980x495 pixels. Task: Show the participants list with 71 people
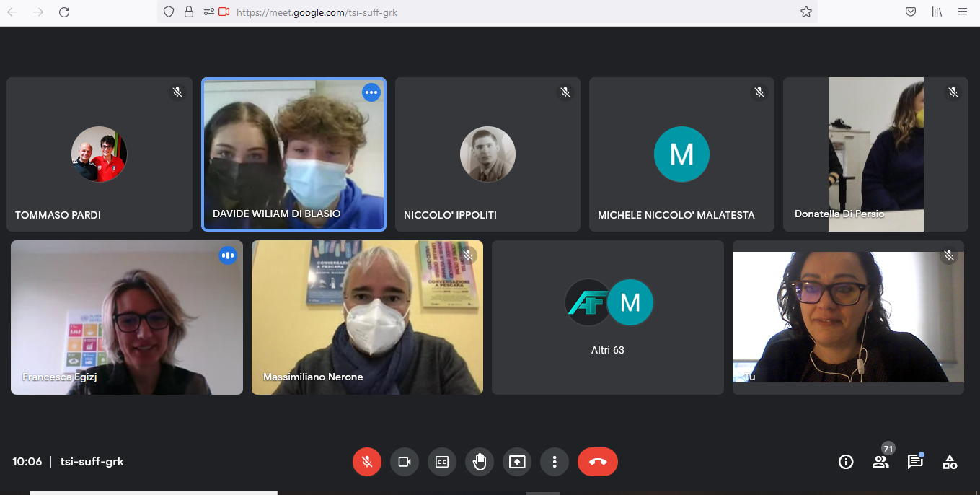(880, 462)
